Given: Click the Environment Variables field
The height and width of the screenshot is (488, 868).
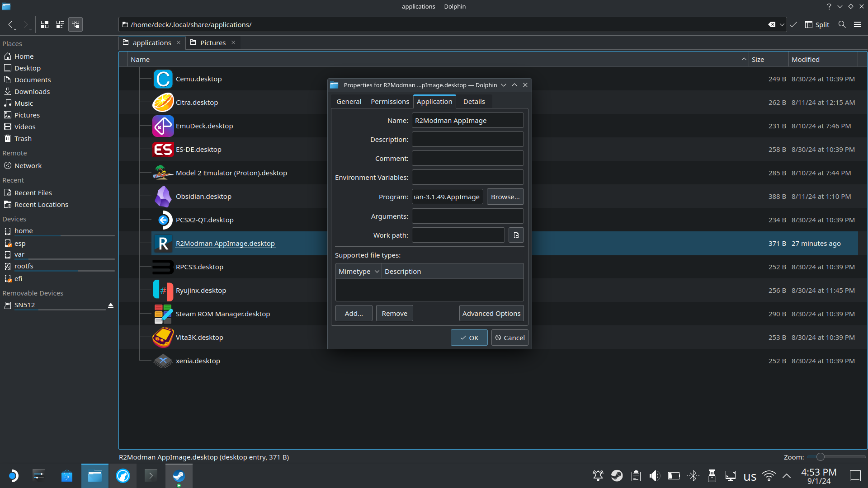Looking at the screenshot, I should 468,178.
